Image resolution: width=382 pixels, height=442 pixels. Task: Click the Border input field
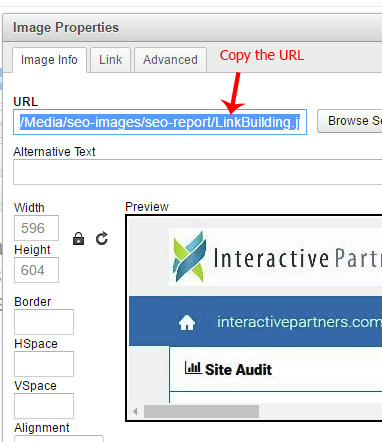click(44, 322)
